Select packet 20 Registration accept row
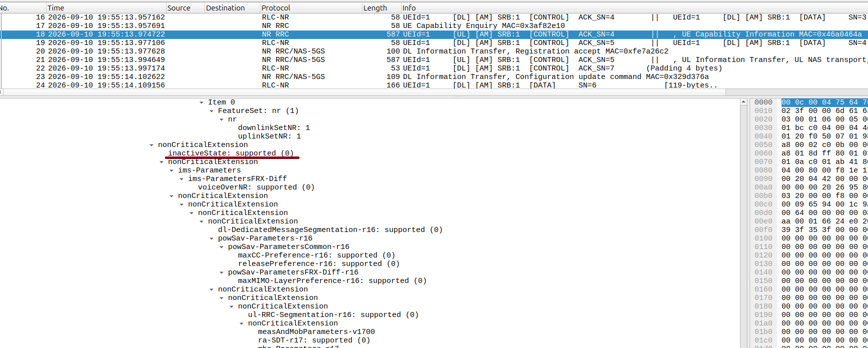Viewport: 868px width, 348px height. point(434,51)
